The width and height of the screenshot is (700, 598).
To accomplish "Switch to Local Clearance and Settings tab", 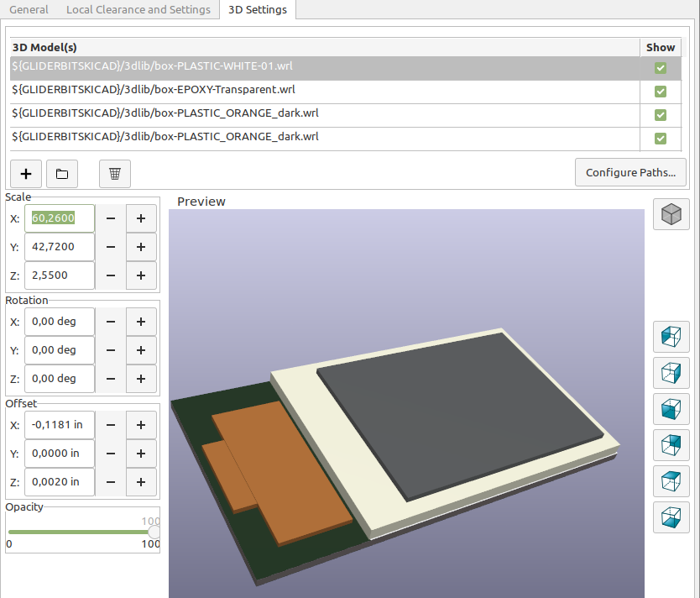I will tap(138, 10).
